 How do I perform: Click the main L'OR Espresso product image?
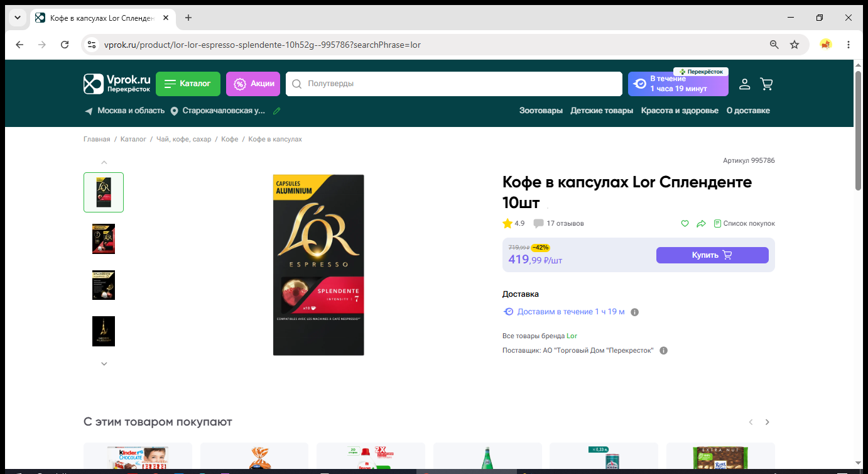[x=318, y=265]
